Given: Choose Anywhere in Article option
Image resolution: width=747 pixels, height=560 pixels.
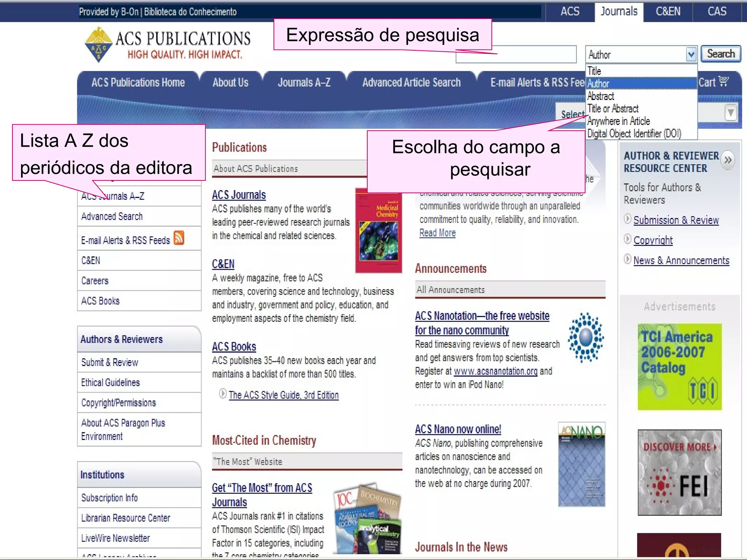Looking at the screenshot, I should tap(641, 121).
